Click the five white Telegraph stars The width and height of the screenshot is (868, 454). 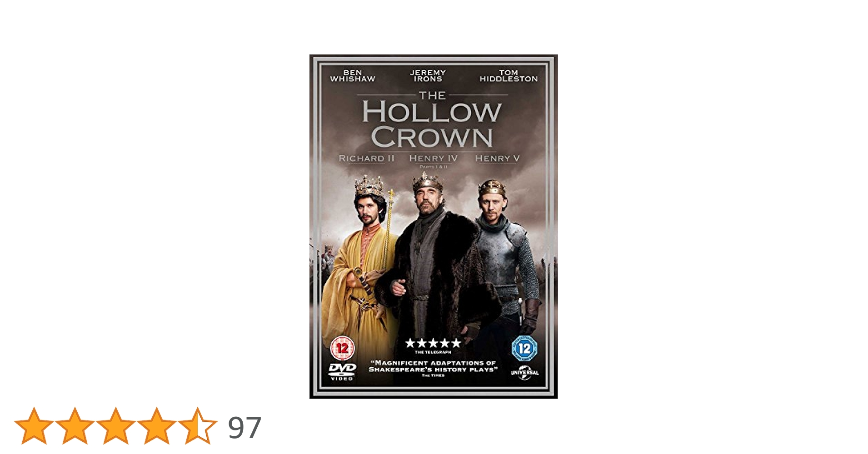pyautogui.click(x=433, y=343)
